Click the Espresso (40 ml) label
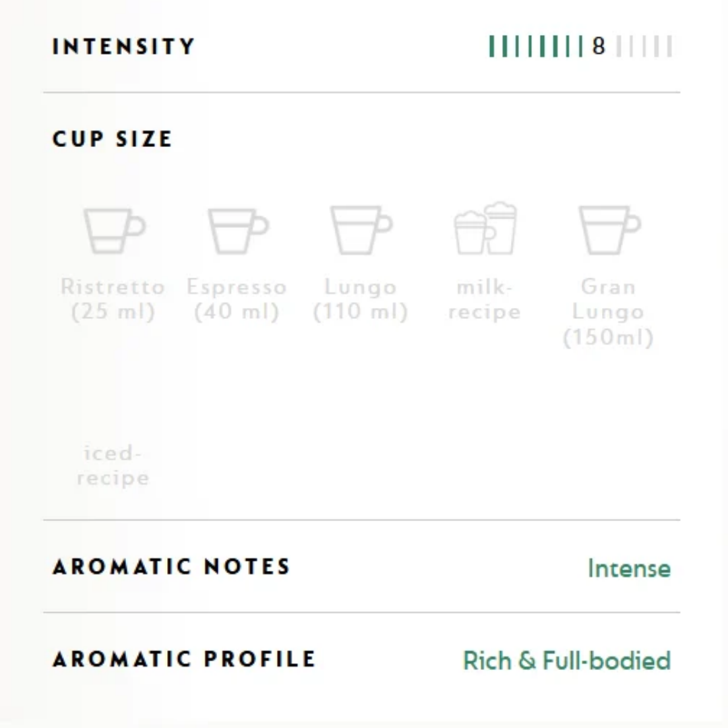The image size is (728, 728). (237, 299)
